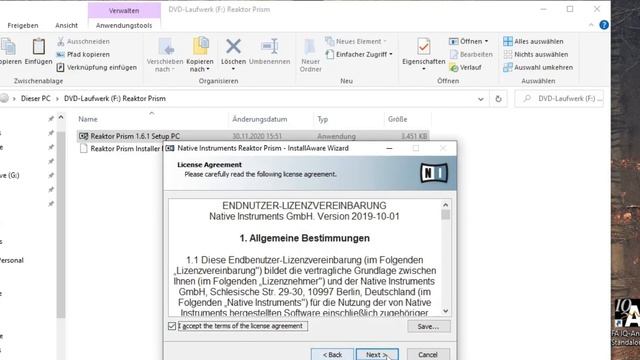Click Auswahl umkehren in the ribbon
Image resolution: width=640 pixels, height=360 pixels.
(x=538, y=67)
